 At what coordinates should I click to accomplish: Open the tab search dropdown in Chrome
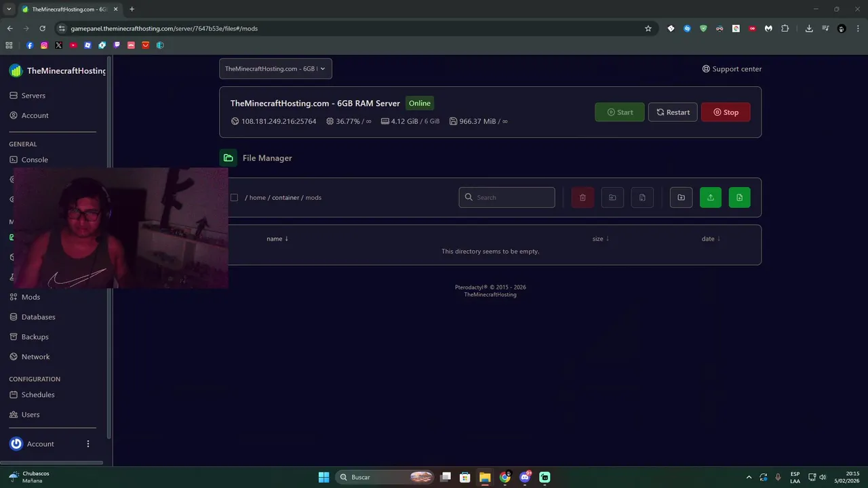tap(9, 9)
